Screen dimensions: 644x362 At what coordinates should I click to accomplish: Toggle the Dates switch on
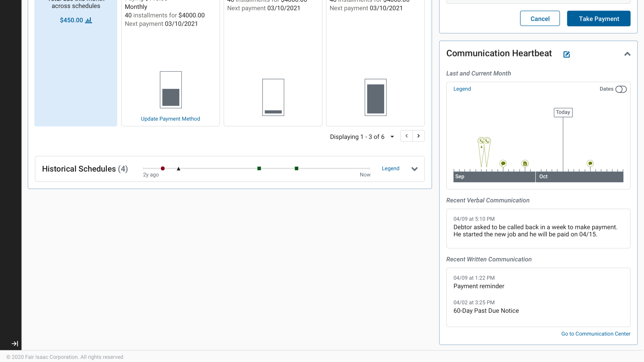(x=621, y=89)
